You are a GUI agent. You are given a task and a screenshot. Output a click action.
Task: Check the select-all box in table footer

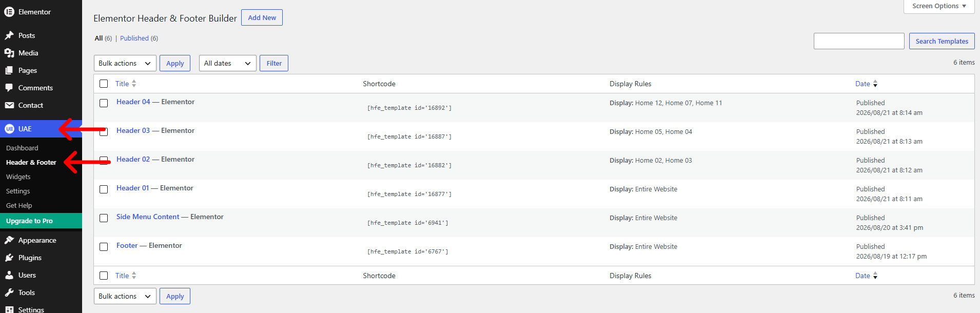[x=104, y=276]
